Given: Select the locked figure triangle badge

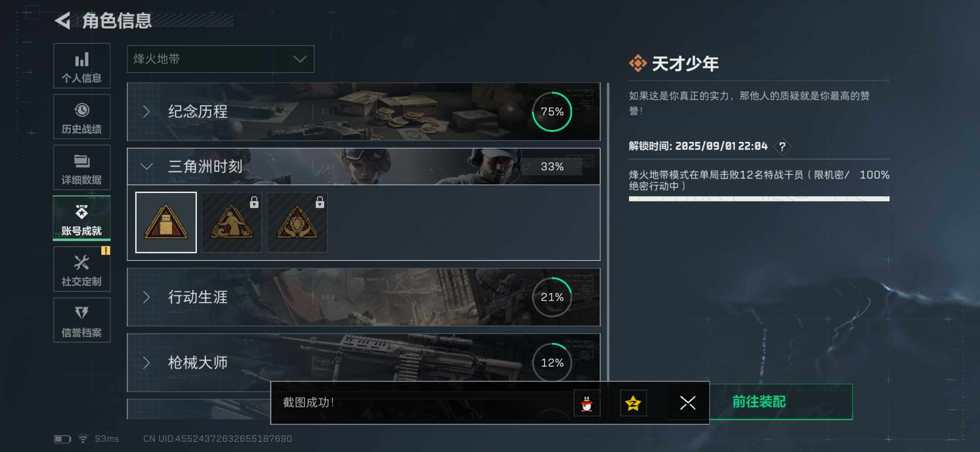Looking at the screenshot, I should 232,222.
